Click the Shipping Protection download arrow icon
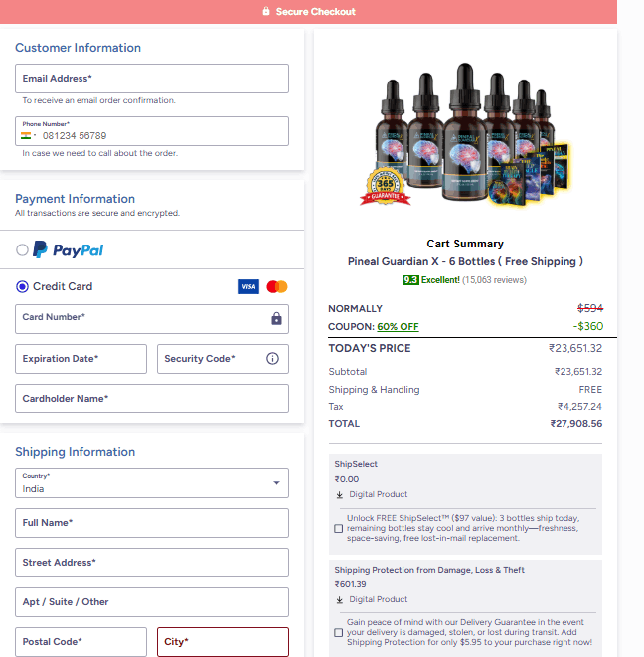This screenshot has height=657, width=644. click(340, 600)
